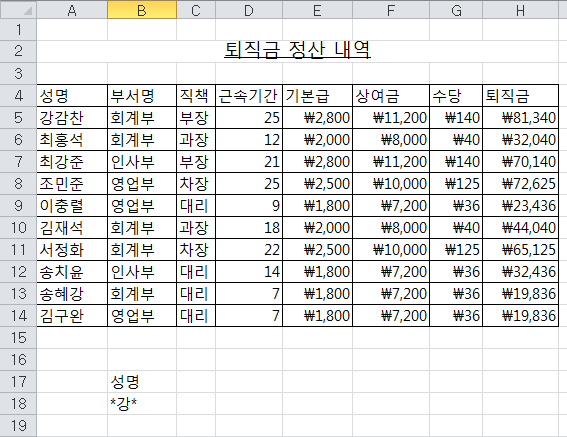Click the tenure cell '18'
The height and width of the screenshot is (437, 567).
(249, 228)
